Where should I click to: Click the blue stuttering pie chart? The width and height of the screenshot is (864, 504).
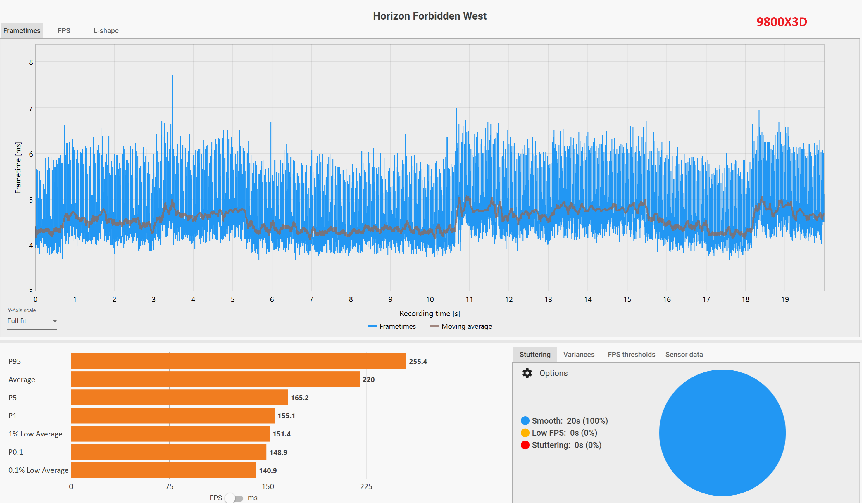(x=722, y=433)
